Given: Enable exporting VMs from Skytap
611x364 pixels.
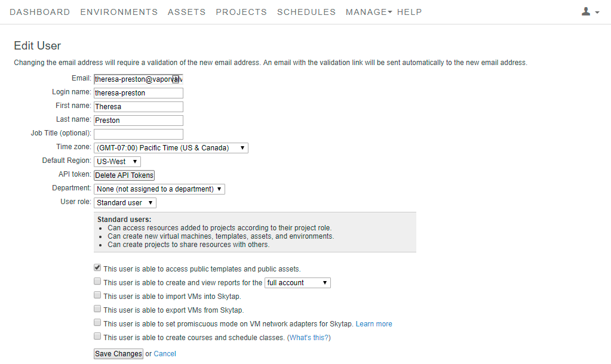Looking at the screenshot, I should pyautogui.click(x=97, y=309).
